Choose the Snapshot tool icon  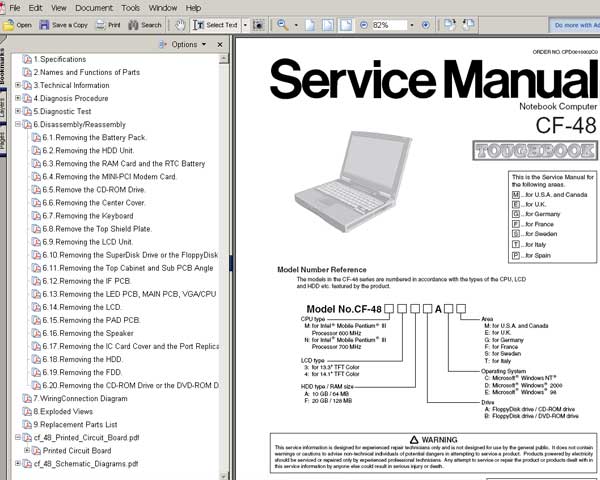pyautogui.click(x=259, y=25)
